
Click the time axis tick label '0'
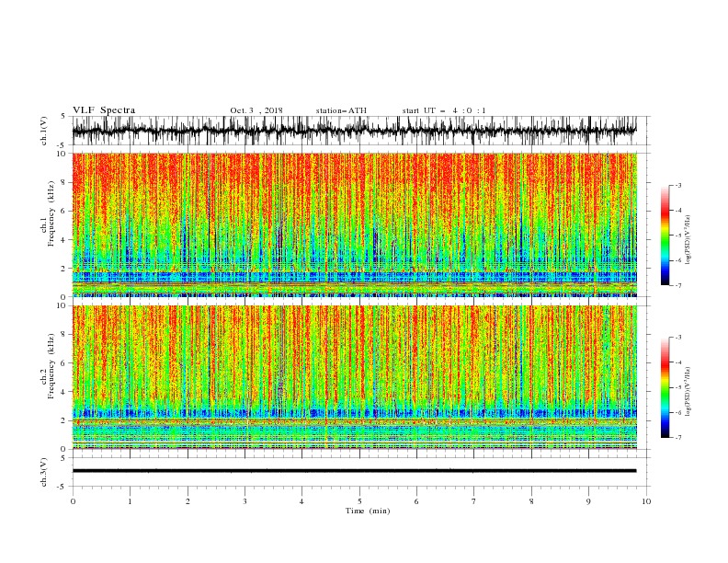click(x=73, y=501)
